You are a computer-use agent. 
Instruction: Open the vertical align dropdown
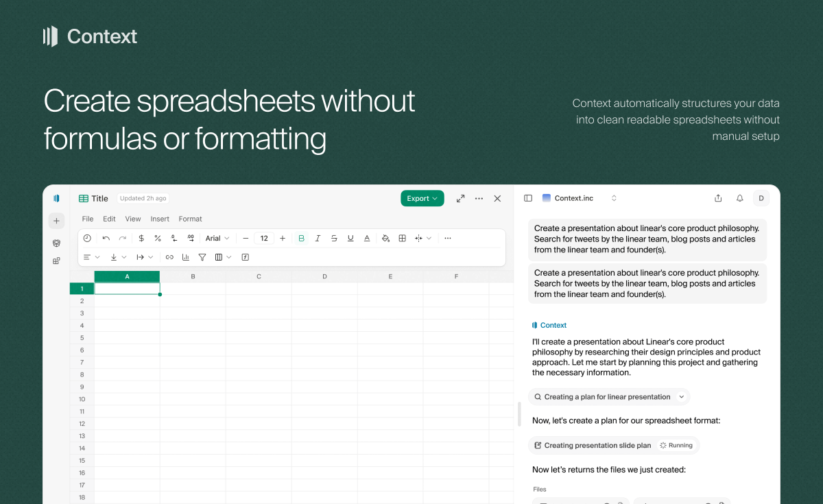(x=118, y=257)
